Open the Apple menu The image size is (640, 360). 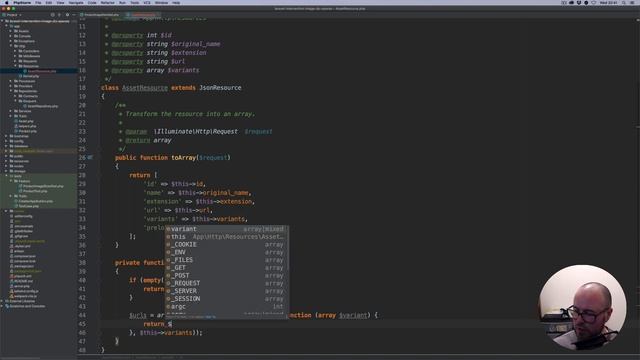click(x=6, y=2)
